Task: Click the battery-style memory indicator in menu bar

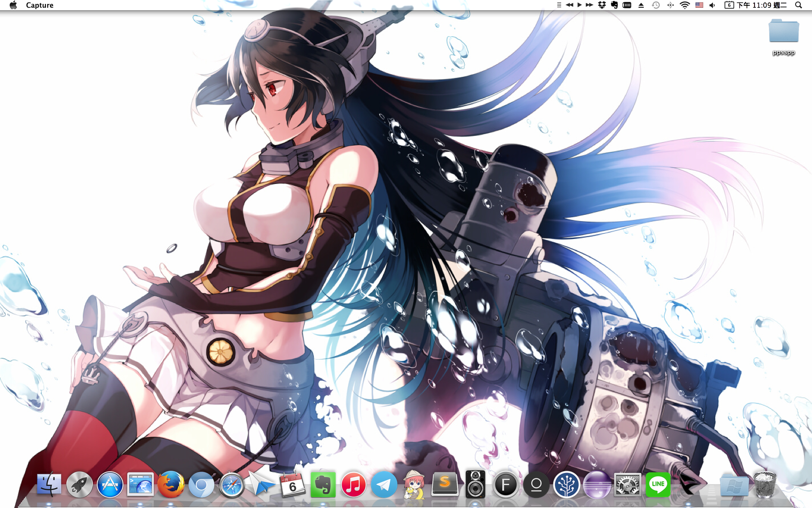Action: click(x=627, y=5)
